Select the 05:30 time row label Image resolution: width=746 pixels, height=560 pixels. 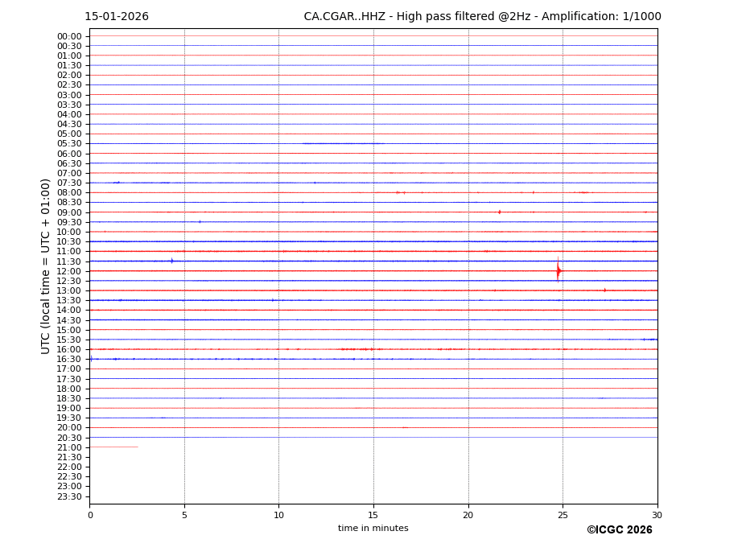[x=69, y=143]
